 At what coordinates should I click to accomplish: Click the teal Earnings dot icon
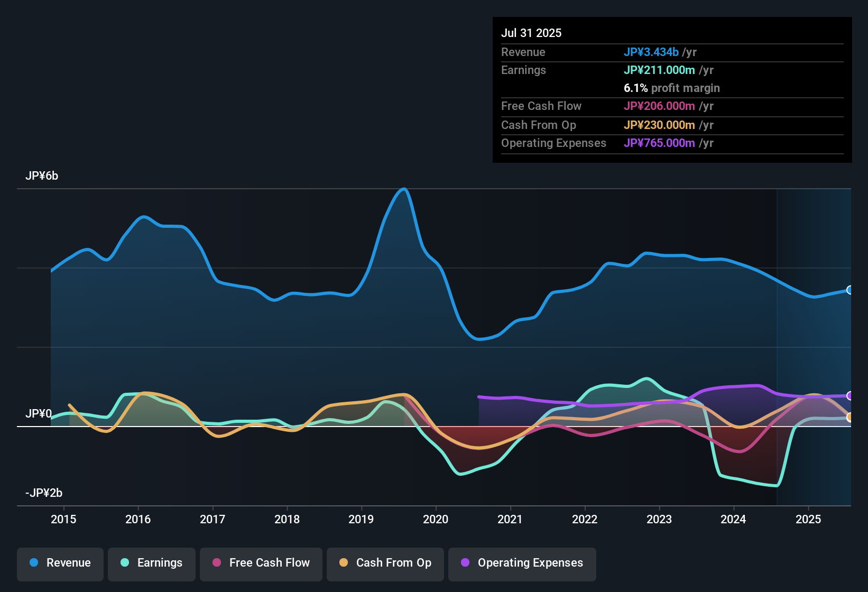point(125,563)
